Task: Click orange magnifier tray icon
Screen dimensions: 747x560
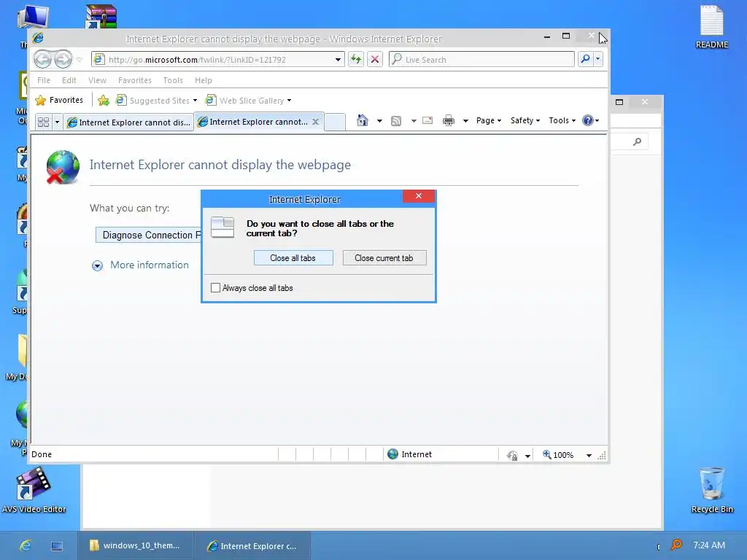Action: tap(676, 545)
